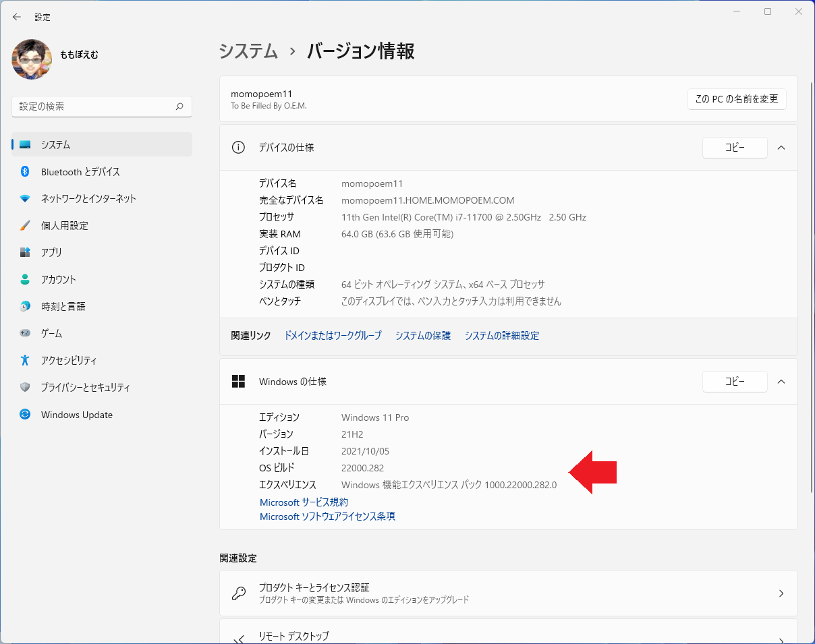Open the システムの保護 link
Screen dimensions: 815x644
coord(423,336)
